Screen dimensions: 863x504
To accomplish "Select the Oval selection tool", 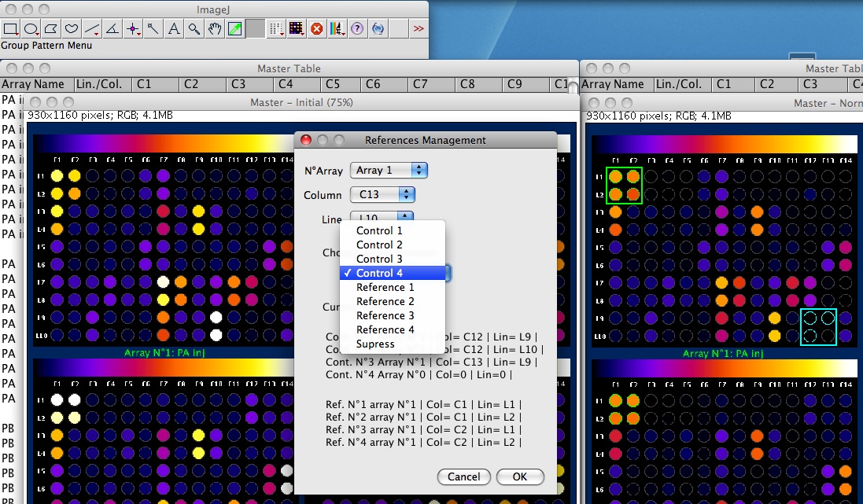I will (x=31, y=28).
